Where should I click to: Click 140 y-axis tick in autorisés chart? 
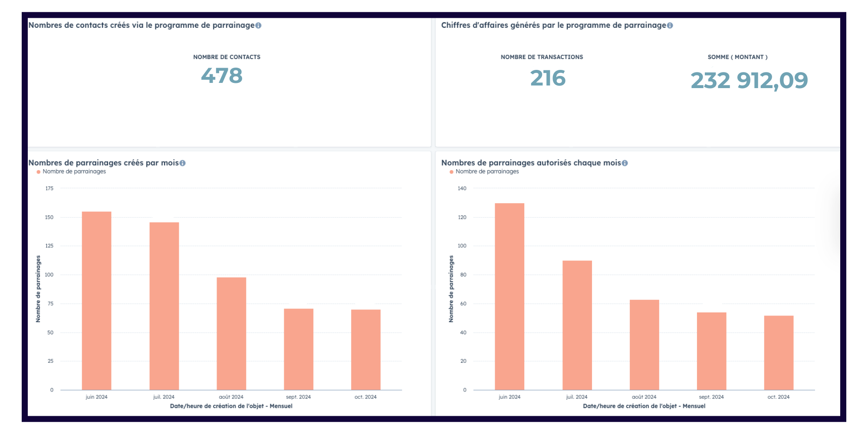pos(462,188)
